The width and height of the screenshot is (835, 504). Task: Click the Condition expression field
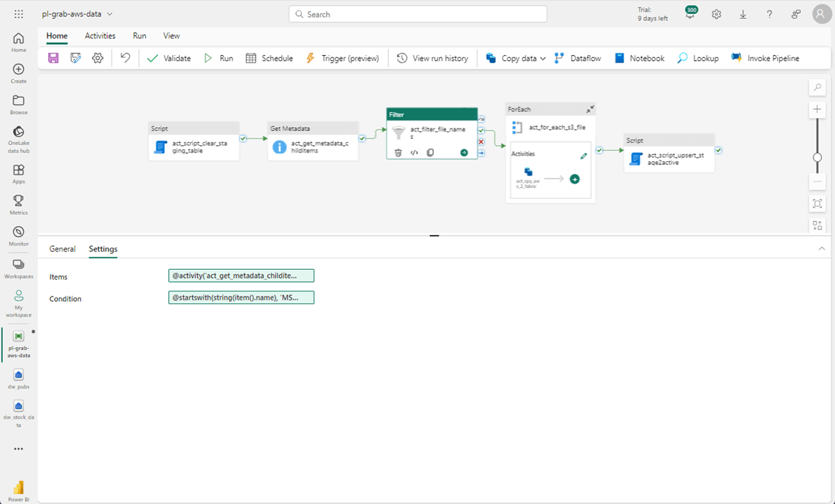point(241,297)
